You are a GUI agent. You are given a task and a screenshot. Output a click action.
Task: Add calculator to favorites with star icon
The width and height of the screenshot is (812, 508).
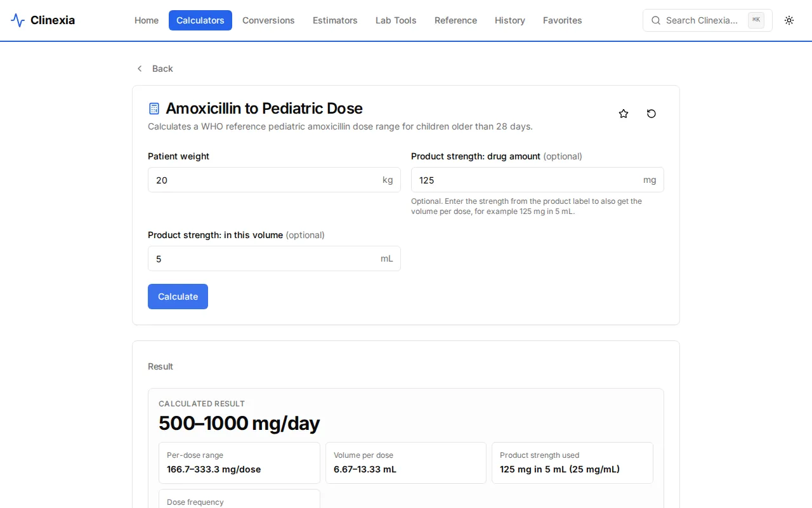624,114
